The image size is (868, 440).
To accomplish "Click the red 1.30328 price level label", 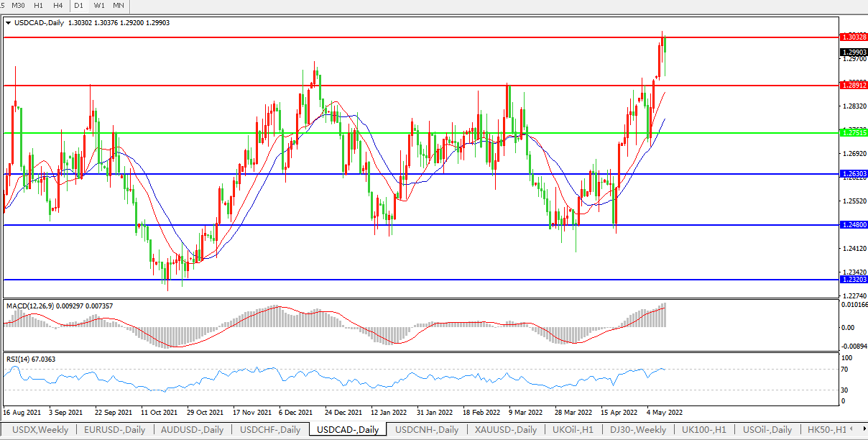I will click(853, 37).
